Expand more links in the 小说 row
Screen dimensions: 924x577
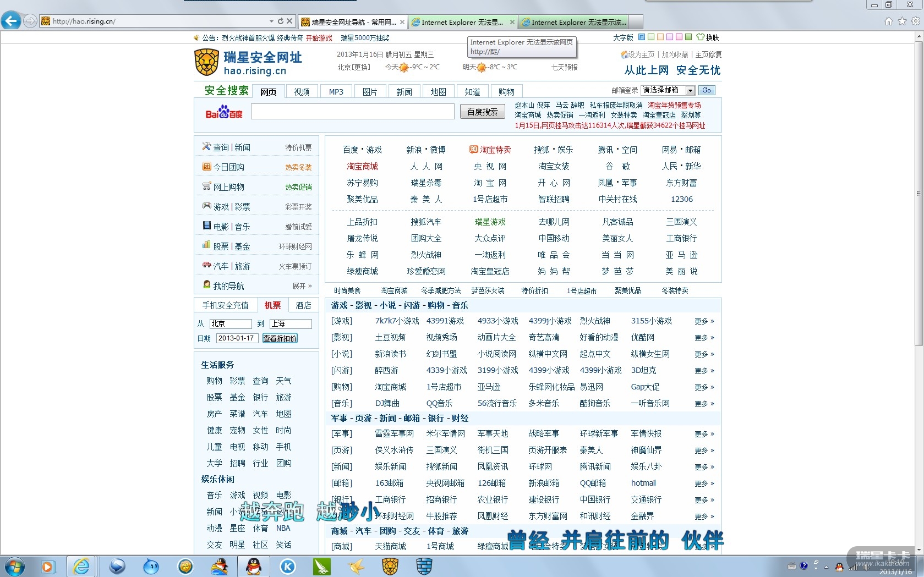704,354
